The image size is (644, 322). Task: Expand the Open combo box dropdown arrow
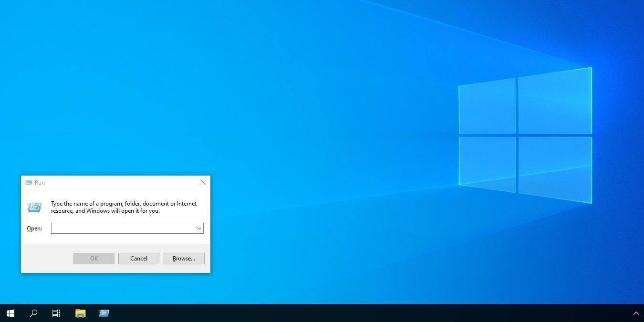[199, 229]
